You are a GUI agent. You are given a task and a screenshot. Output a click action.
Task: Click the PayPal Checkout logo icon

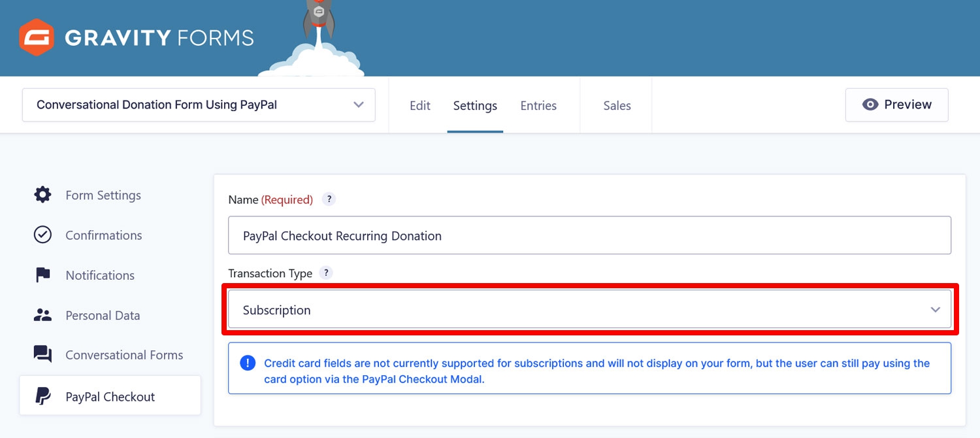point(42,396)
